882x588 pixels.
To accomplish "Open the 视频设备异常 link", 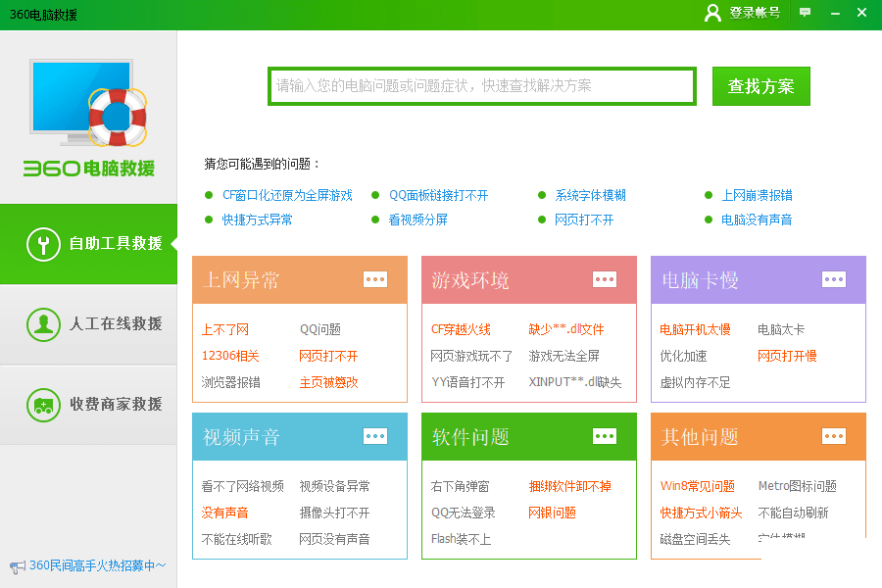I will click(x=335, y=486).
